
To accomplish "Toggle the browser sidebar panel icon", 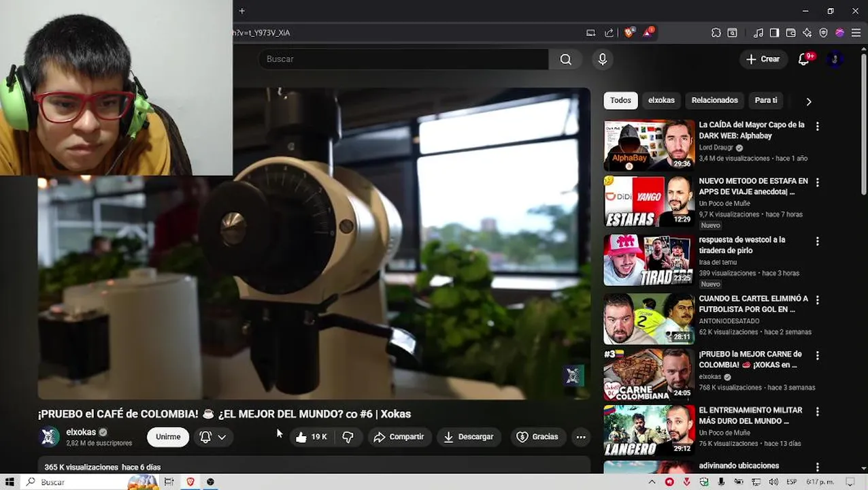I will coord(774,33).
